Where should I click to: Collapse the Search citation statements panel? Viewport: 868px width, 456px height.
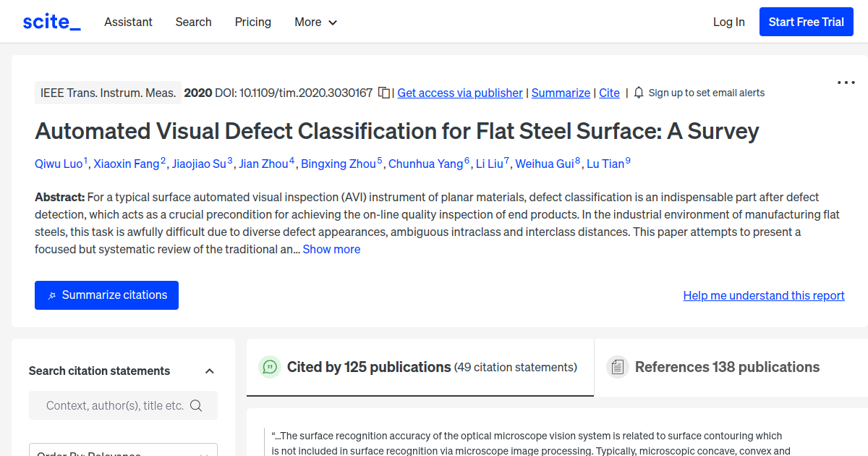tap(209, 371)
